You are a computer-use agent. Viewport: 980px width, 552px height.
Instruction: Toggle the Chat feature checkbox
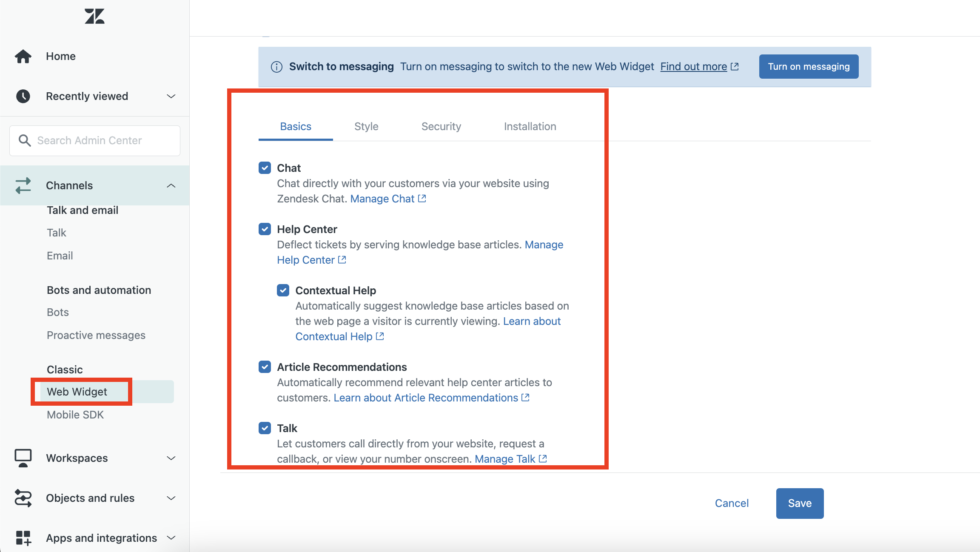tap(265, 168)
